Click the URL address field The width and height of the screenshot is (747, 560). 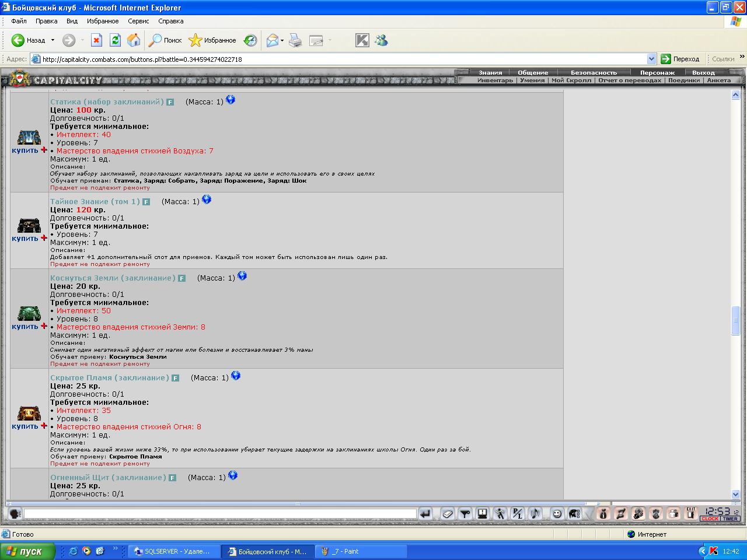(343, 59)
